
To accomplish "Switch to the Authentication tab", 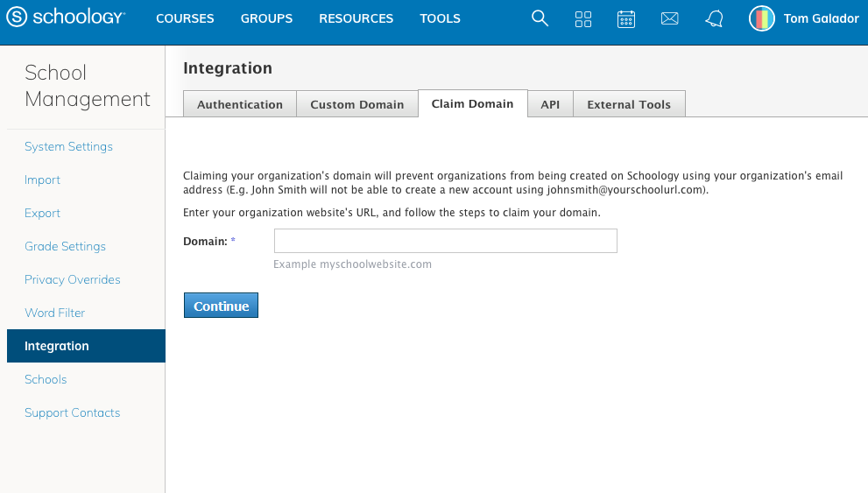I will pyautogui.click(x=240, y=104).
